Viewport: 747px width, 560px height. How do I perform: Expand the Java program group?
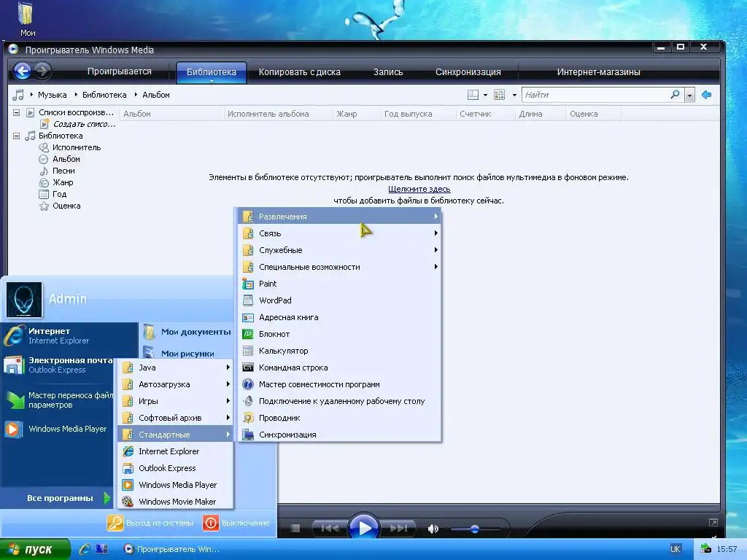(175, 367)
